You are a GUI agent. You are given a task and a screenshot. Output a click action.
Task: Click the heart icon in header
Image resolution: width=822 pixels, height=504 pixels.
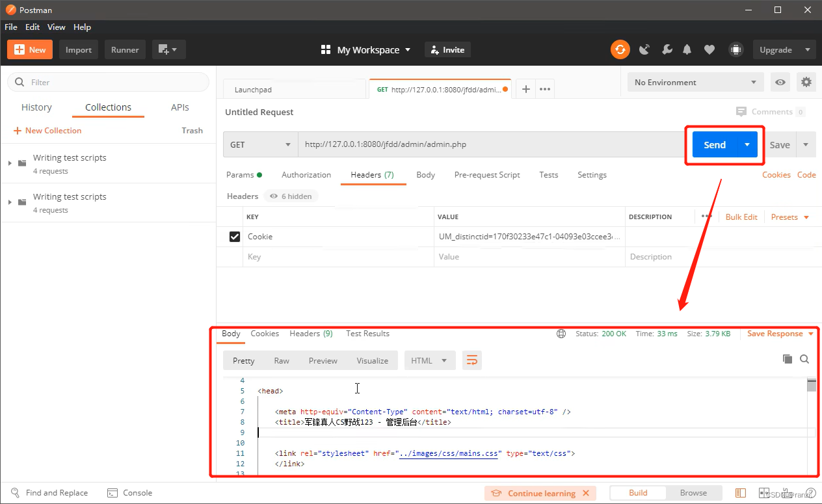click(709, 49)
